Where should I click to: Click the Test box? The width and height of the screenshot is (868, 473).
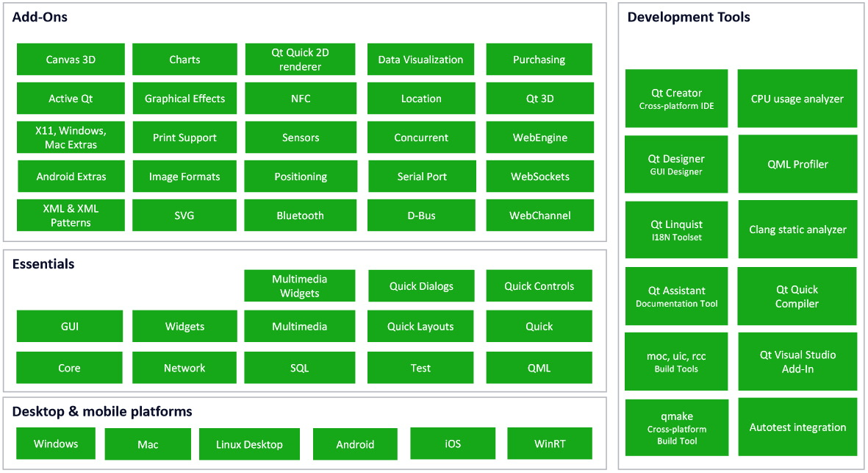(x=420, y=368)
